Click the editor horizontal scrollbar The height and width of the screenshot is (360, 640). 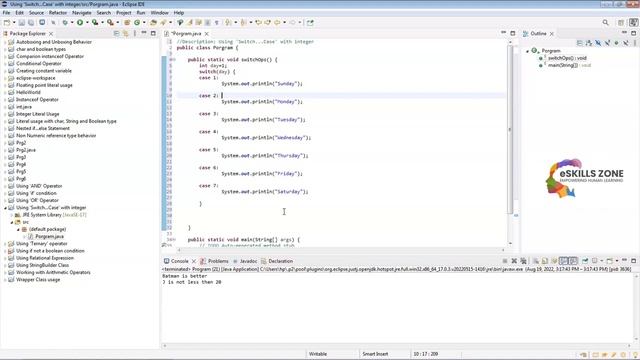[341, 250]
